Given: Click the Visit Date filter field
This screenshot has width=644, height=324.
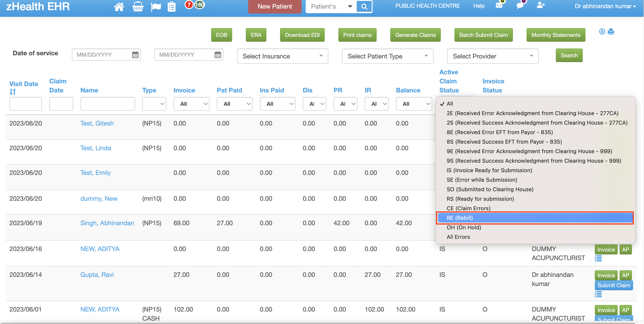Looking at the screenshot, I should click(25, 104).
